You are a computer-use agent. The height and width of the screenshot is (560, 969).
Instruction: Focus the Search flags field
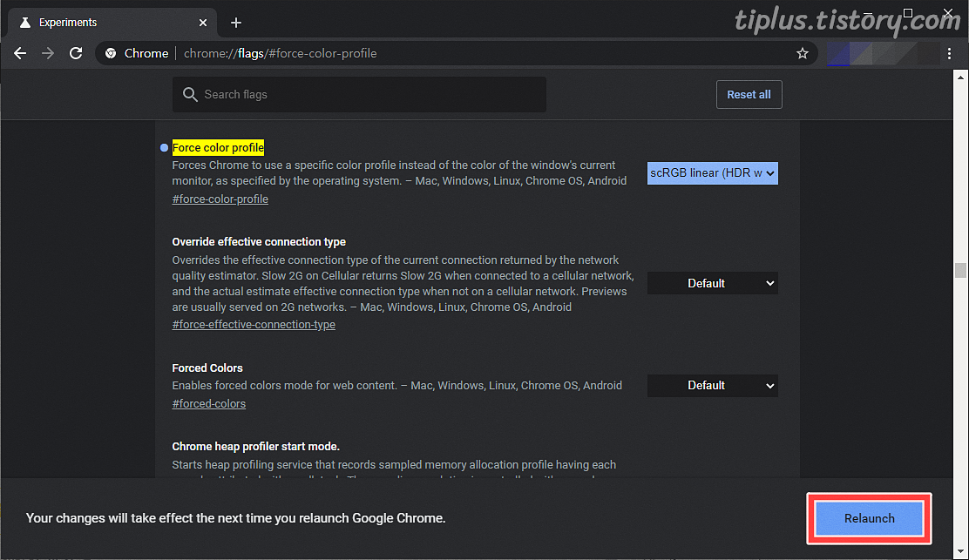359,94
